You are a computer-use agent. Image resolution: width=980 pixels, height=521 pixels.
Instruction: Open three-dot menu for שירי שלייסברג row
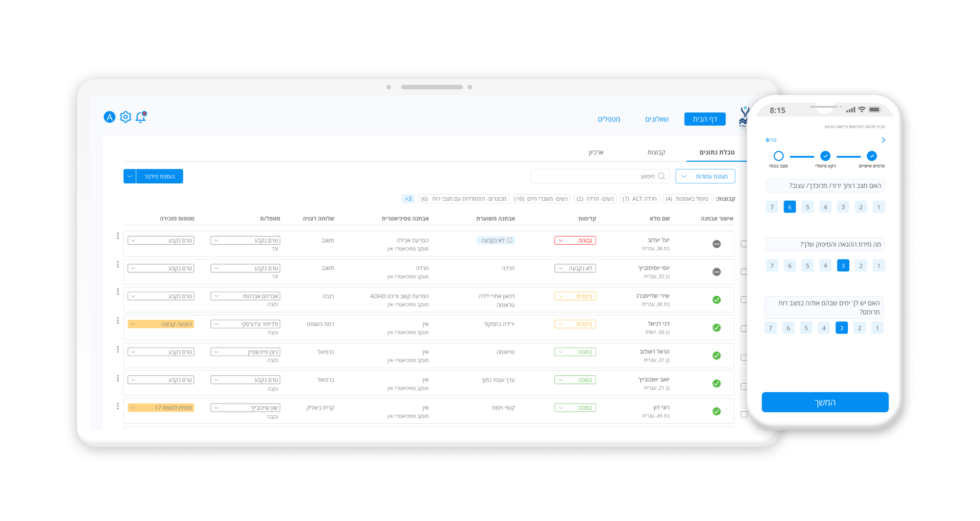[117, 292]
